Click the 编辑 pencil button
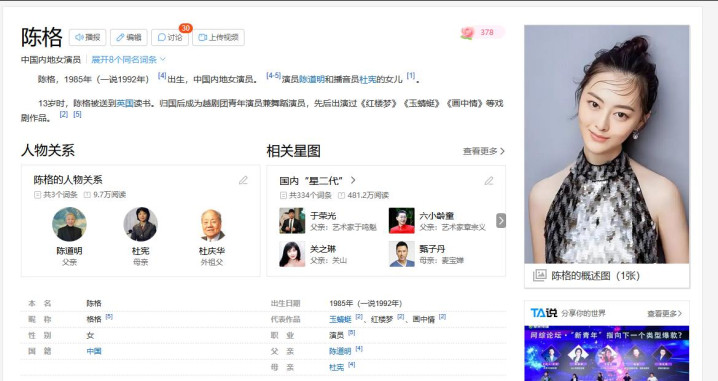 [x=129, y=37]
